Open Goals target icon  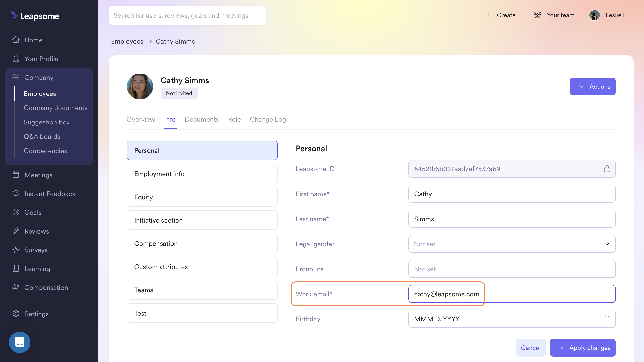pos(16,212)
